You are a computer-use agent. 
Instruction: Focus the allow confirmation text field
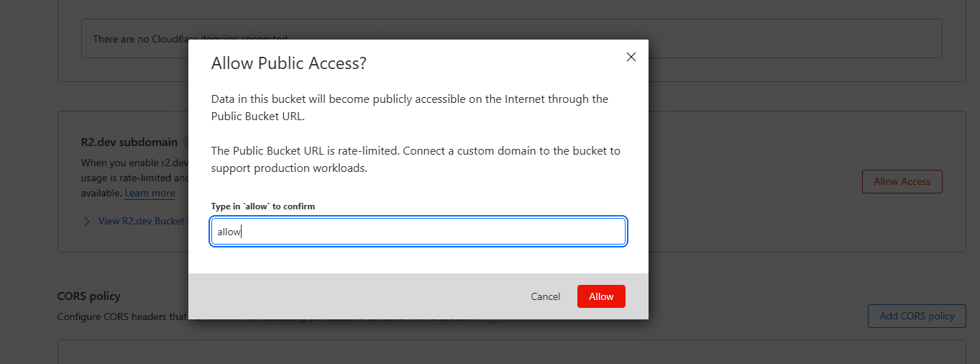418,232
